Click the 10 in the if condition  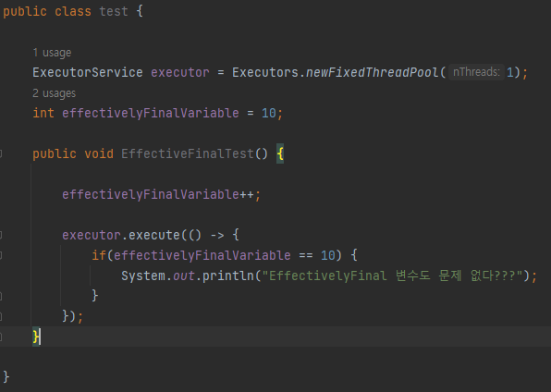[328, 255]
